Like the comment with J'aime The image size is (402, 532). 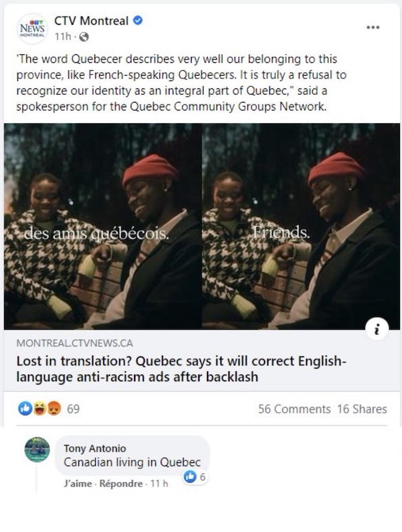(78, 484)
